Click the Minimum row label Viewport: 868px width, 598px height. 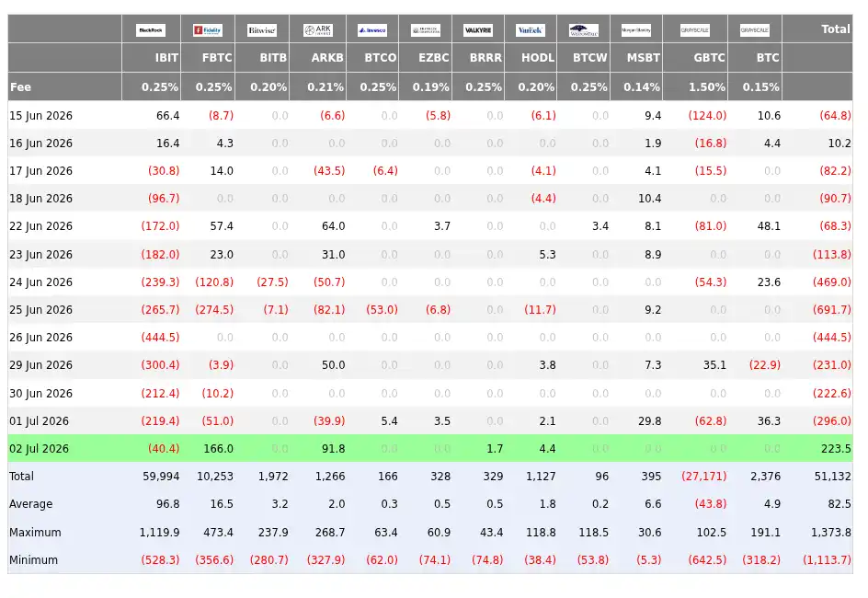[33, 559]
